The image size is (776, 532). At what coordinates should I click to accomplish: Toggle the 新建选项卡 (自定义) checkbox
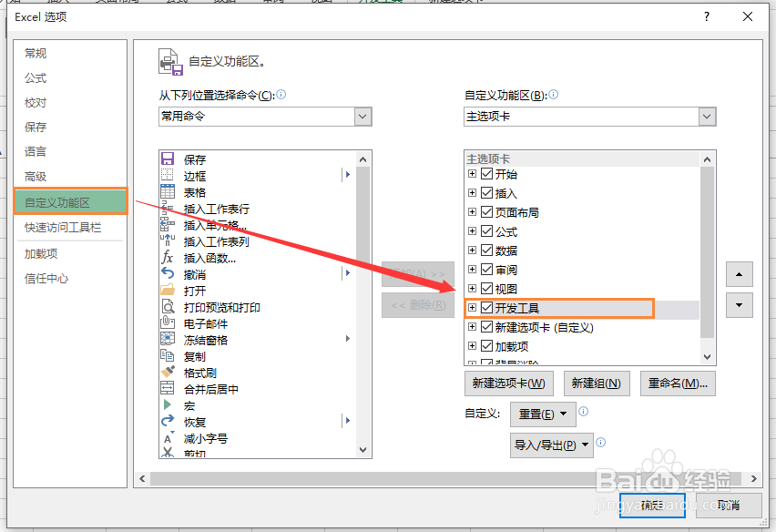tap(487, 327)
